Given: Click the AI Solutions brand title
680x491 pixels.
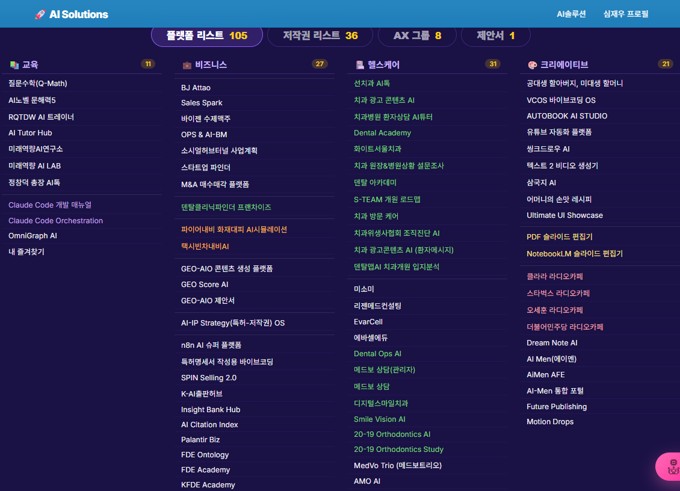Looking at the screenshot, I should tap(78, 14).
